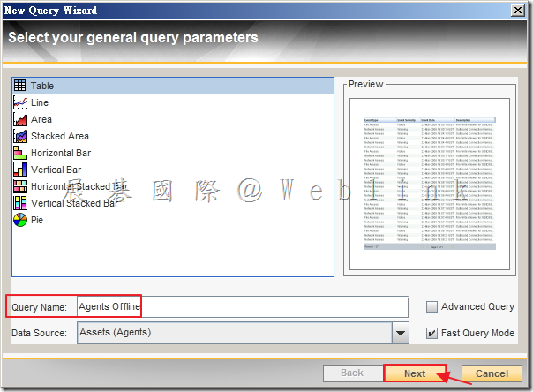Select the Table chart icon
533x392 pixels.
19,86
